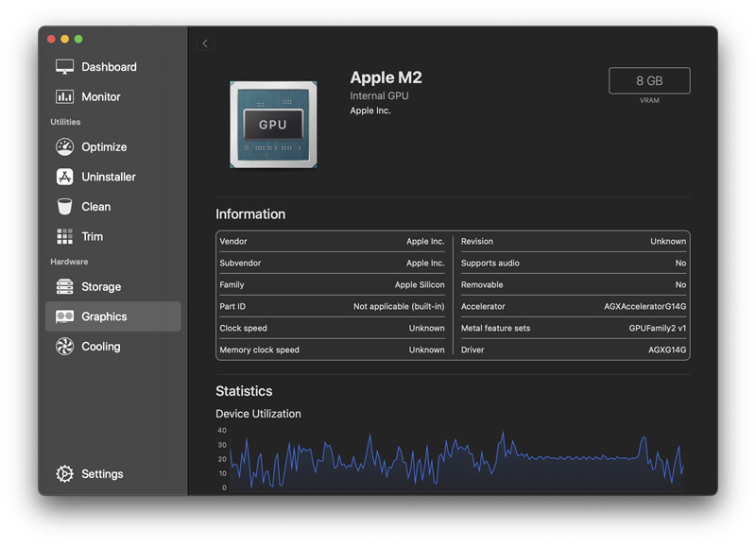Click the Information section heading
The image size is (756, 546).
pos(250,214)
